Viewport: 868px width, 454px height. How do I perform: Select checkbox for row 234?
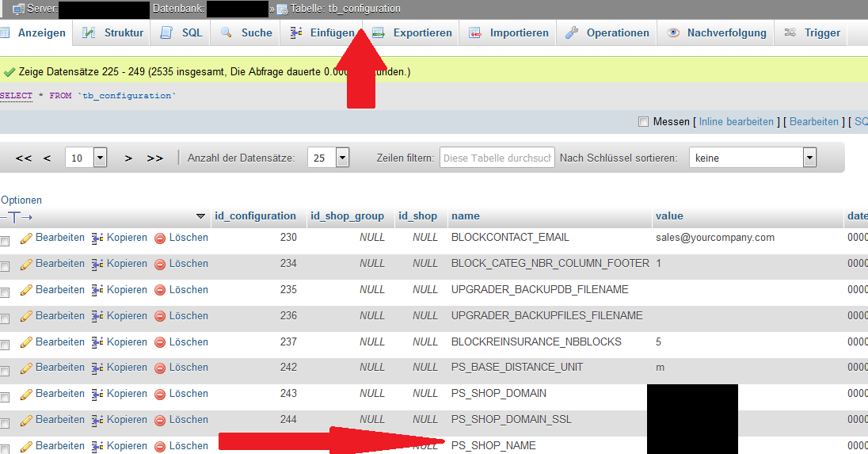(5, 267)
